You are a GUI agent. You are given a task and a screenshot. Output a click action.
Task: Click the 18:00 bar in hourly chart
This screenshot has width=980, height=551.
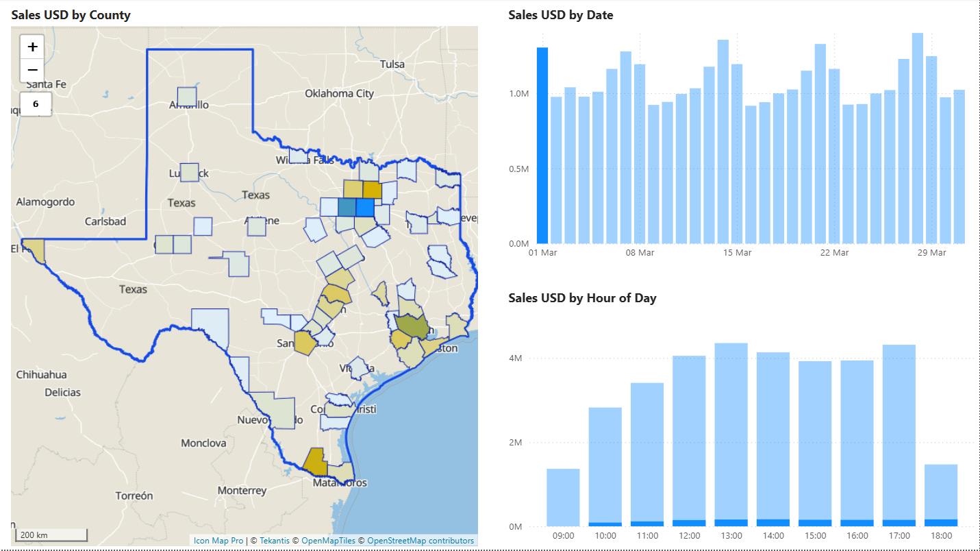pos(941,493)
